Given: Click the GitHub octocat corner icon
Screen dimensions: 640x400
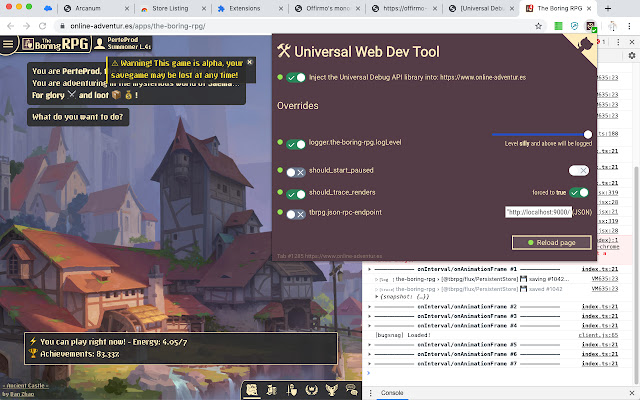Looking at the screenshot, I should point(585,44).
